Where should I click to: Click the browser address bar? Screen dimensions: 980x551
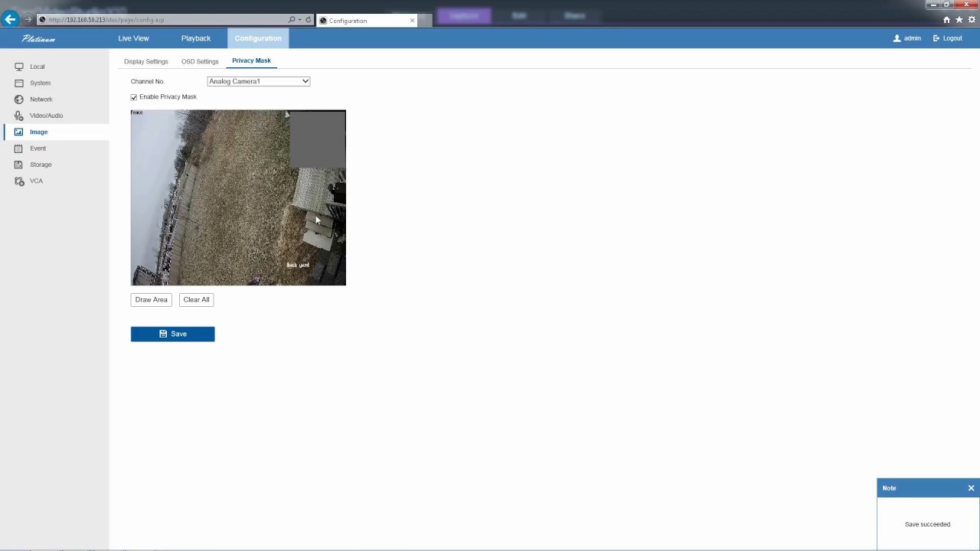tap(165, 20)
